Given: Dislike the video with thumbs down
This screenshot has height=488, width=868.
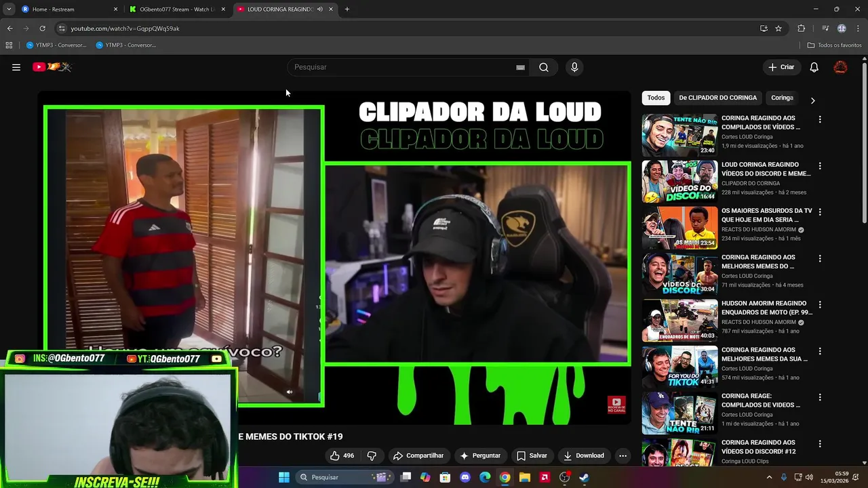Looking at the screenshot, I should coord(372,455).
